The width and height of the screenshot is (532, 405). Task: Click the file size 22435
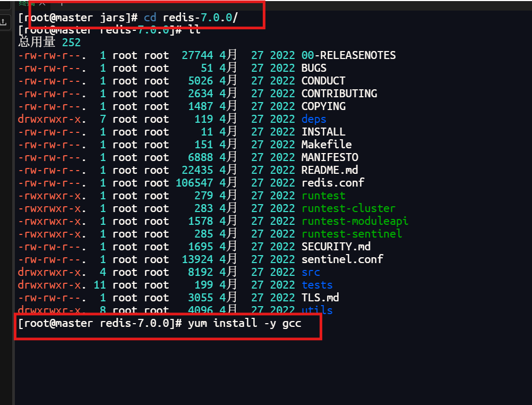(197, 170)
